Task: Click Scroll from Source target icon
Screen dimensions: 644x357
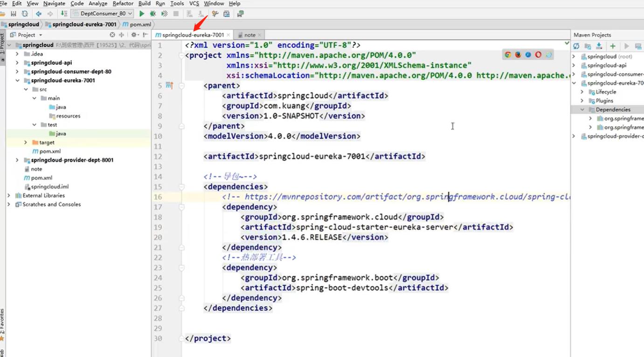Action: pyautogui.click(x=112, y=35)
